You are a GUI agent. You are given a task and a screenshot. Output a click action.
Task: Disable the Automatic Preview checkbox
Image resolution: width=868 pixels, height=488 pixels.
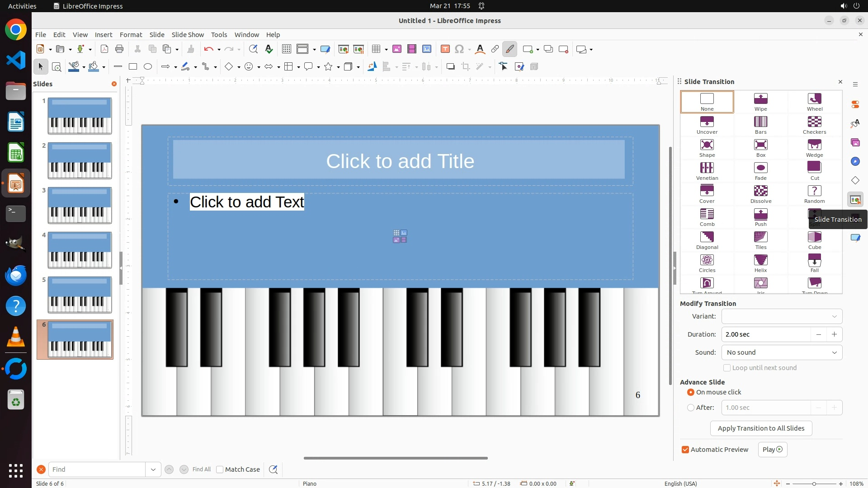point(685,450)
